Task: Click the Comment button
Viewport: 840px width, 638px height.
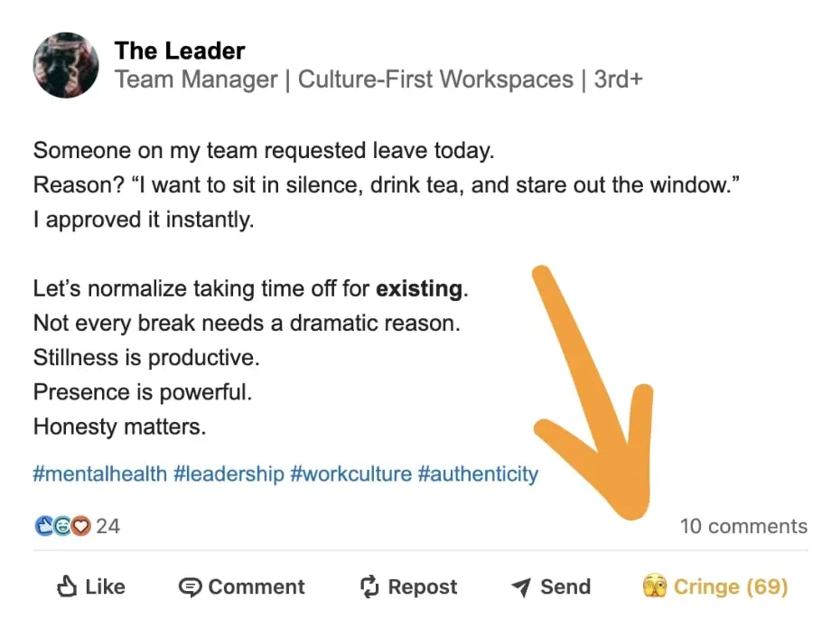Action: (x=241, y=586)
